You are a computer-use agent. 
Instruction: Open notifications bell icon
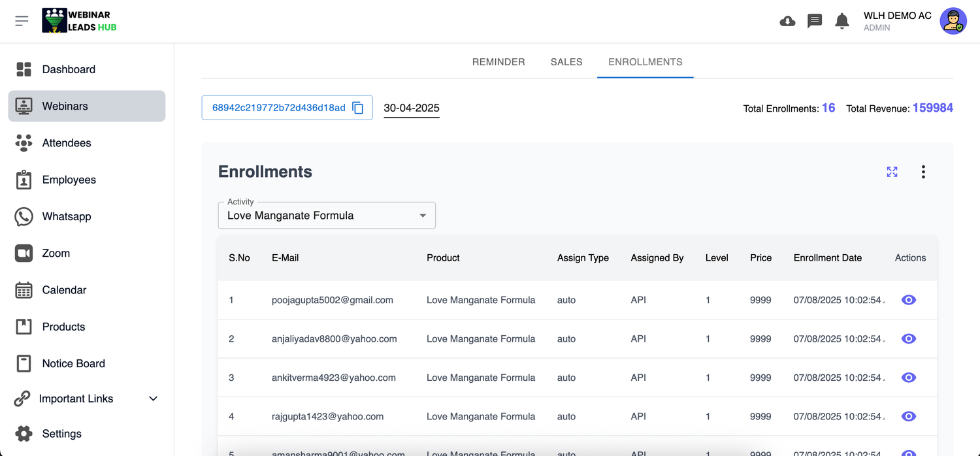coord(842,22)
